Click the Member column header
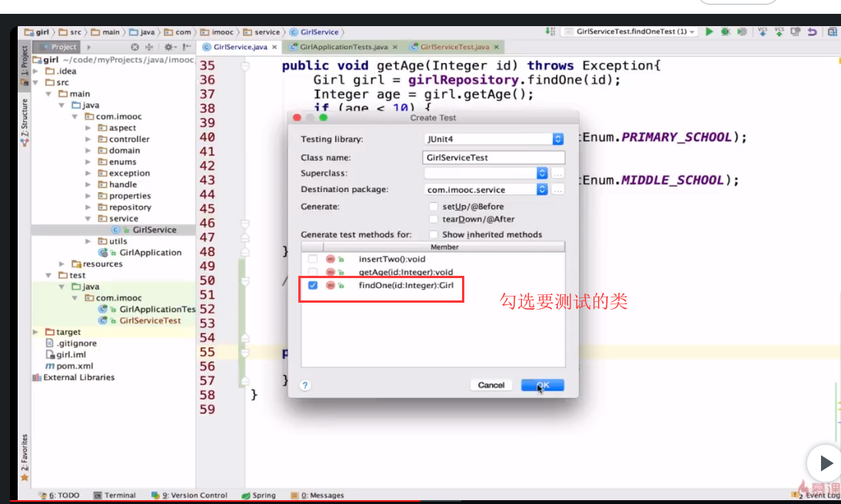841x504 pixels. coord(444,247)
